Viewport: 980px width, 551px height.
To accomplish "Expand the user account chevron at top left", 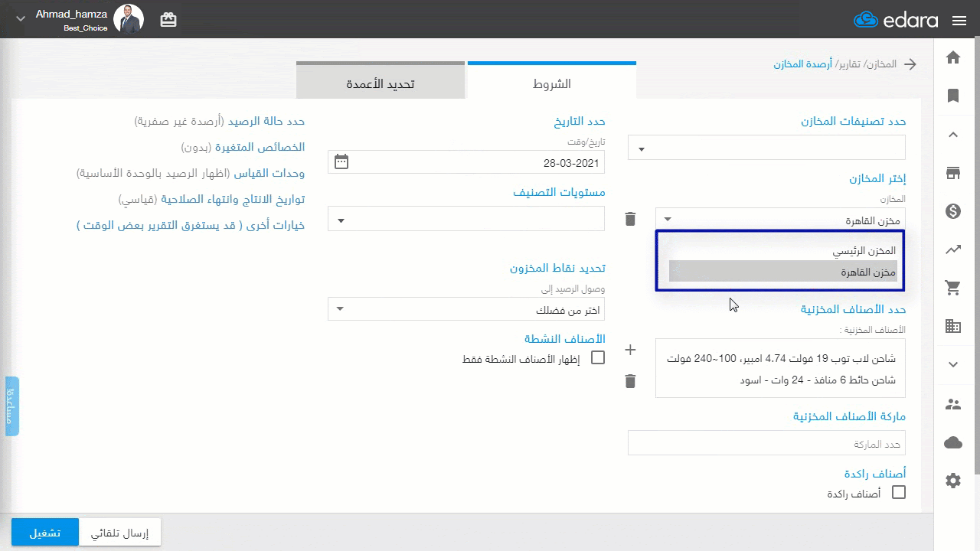I will (20, 19).
